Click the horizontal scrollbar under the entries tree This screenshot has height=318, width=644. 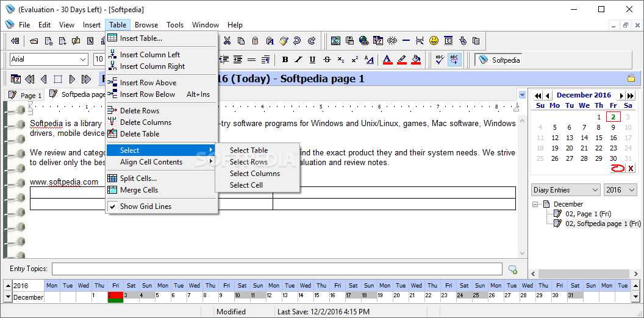click(x=584, y=274)
